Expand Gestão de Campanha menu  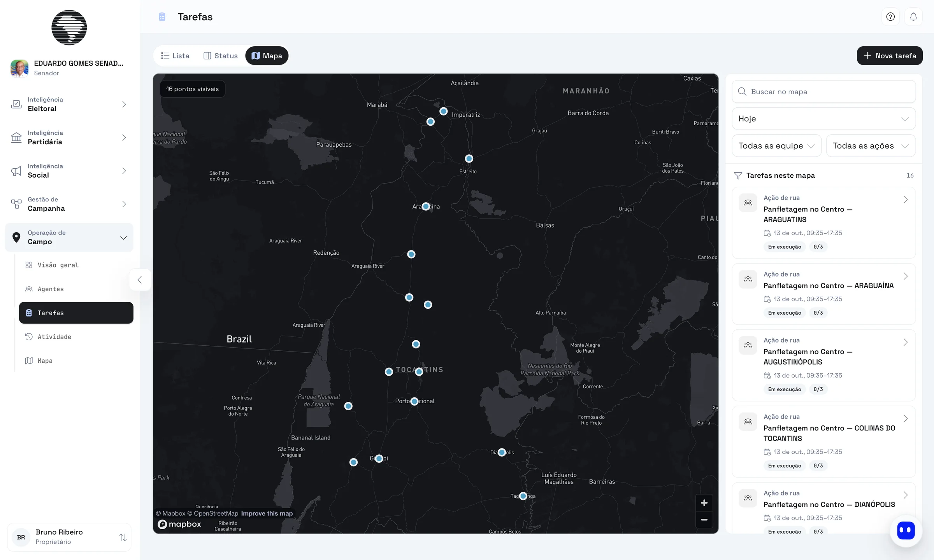[69, 204]
